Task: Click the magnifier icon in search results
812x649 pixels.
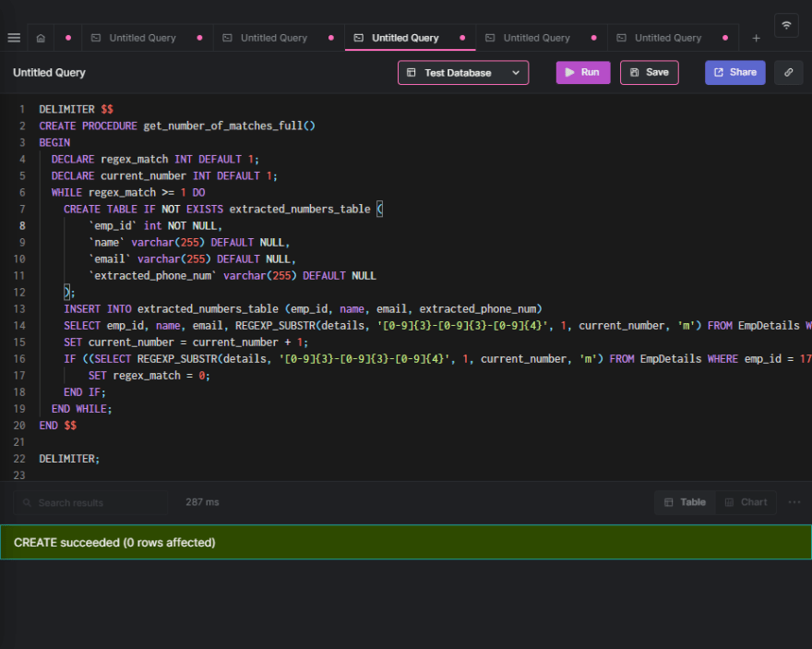Action: coord(27,502)
